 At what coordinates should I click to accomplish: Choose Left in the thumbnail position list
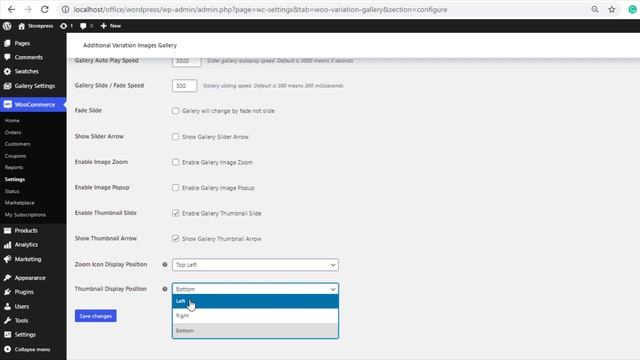(255, 301)
